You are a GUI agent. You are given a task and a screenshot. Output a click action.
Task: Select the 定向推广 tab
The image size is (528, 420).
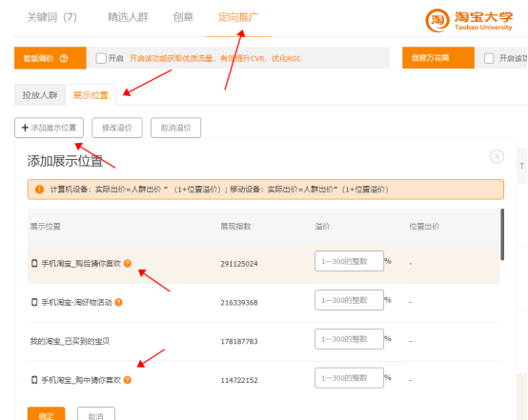pos(238,17)
